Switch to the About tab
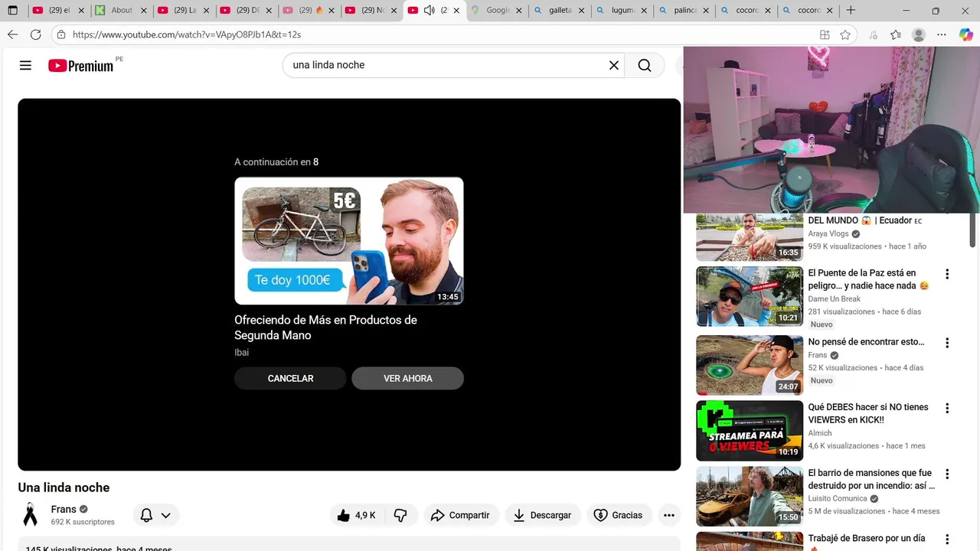This screenshot has width=980, height=551. tap(121, 11)
